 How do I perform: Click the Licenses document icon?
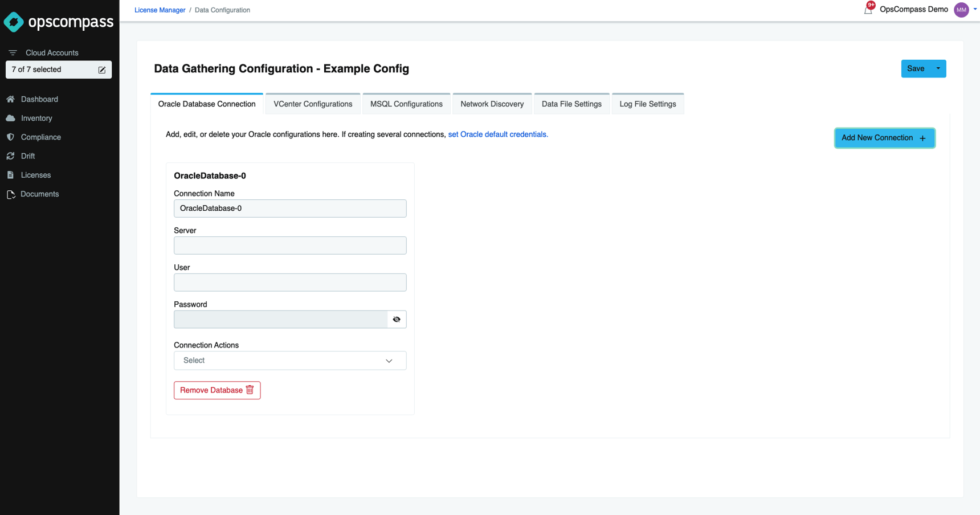point(10,175)
